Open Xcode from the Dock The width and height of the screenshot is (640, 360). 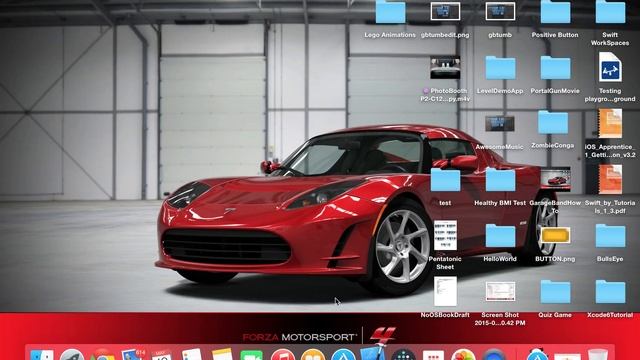click(x=373, y=353)
